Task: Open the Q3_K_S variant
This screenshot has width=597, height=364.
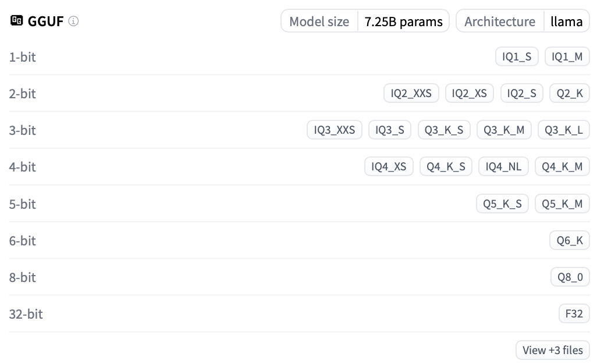Action: click(x=444, y=130)
